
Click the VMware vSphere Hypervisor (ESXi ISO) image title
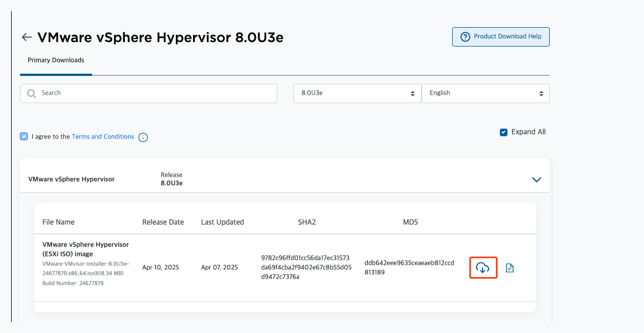[x=85, y=249]
